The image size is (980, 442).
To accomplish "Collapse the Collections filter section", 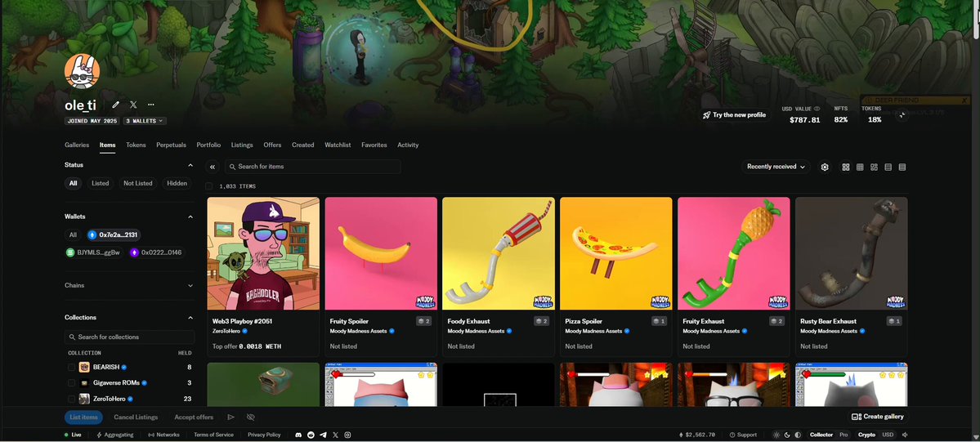I will click(x=190, y=318).
